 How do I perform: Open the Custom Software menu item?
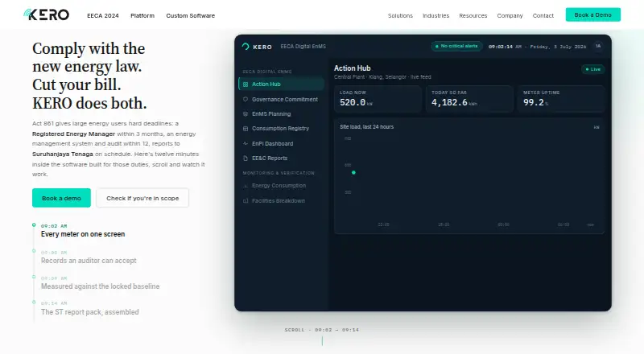point(190,15)
